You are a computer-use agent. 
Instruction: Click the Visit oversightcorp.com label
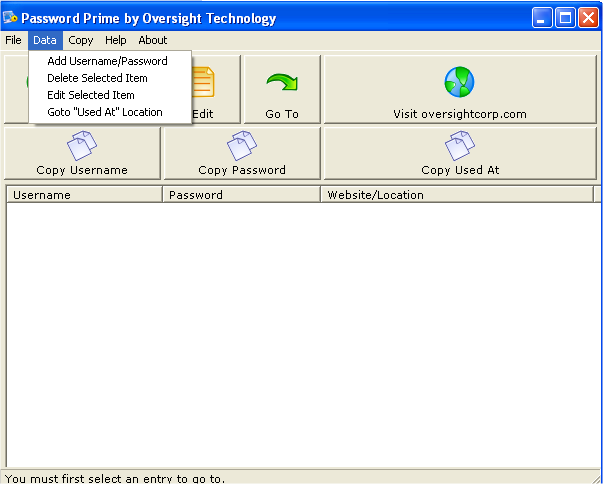(x=460, y=114)
